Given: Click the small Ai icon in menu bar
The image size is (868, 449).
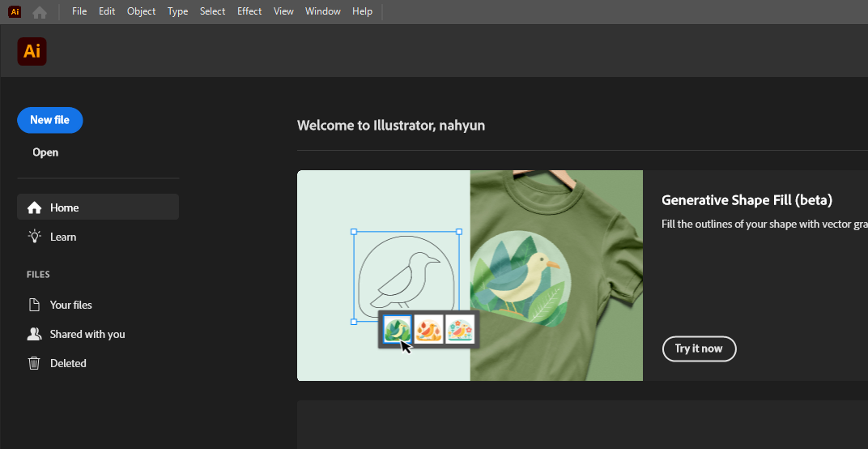Looking at the screenshot, I should 15,11.
